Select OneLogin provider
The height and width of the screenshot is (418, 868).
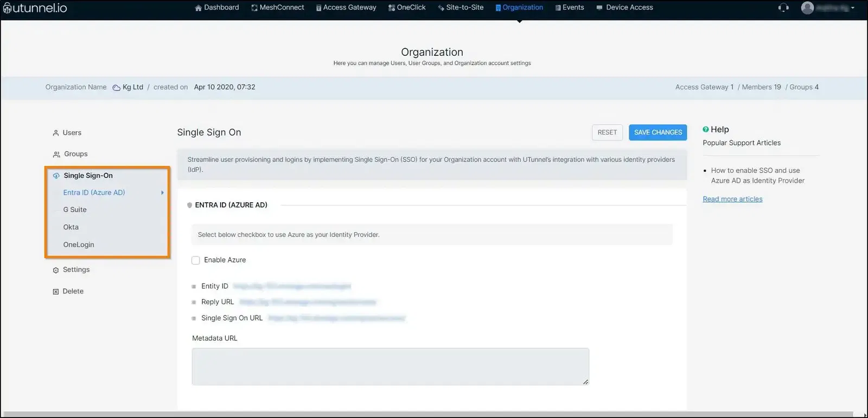click(79, 245)
